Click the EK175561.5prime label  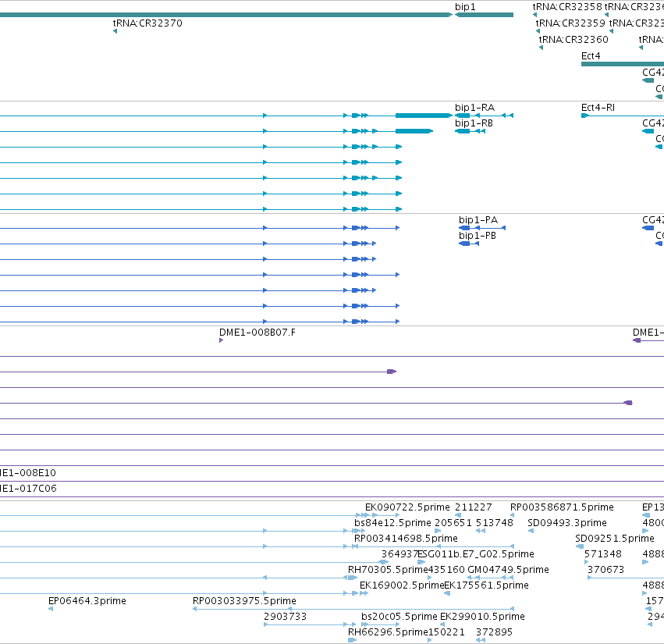click(x=486, y=585)
